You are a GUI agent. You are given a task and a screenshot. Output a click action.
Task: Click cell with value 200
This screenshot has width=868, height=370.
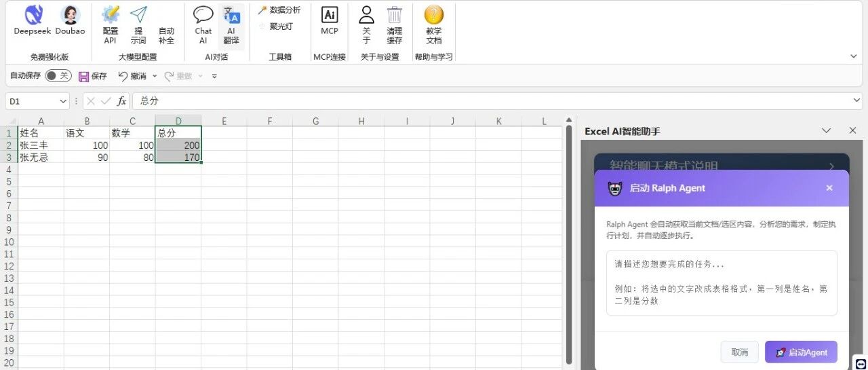tap(178, 145)
